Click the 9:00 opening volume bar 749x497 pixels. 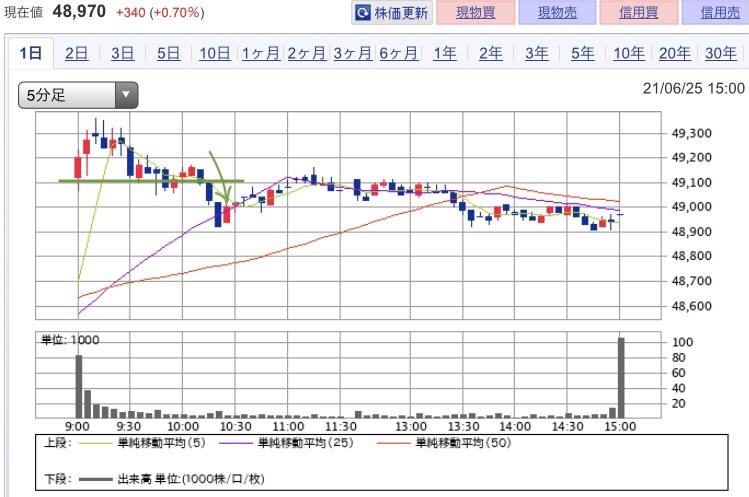[79, 387]
